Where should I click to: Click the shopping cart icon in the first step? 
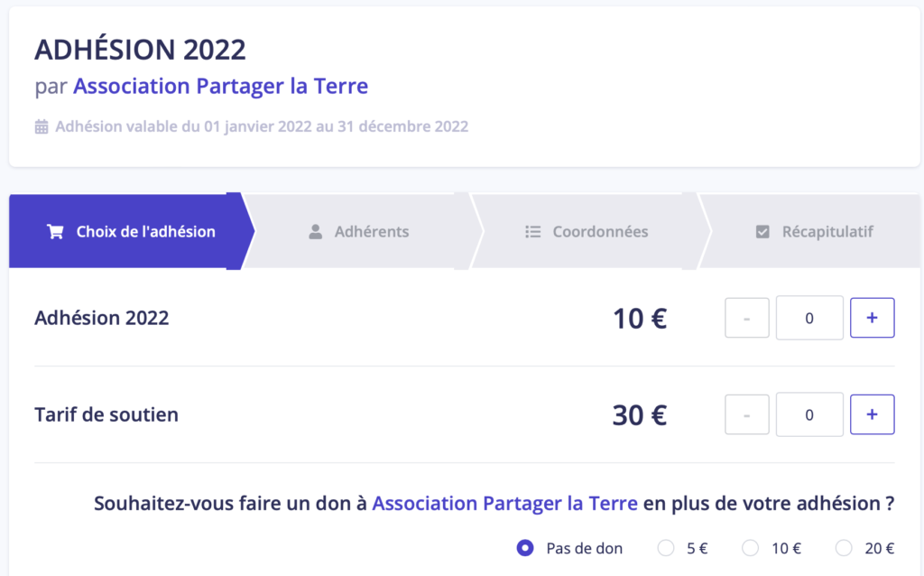(x=55, y=232)
